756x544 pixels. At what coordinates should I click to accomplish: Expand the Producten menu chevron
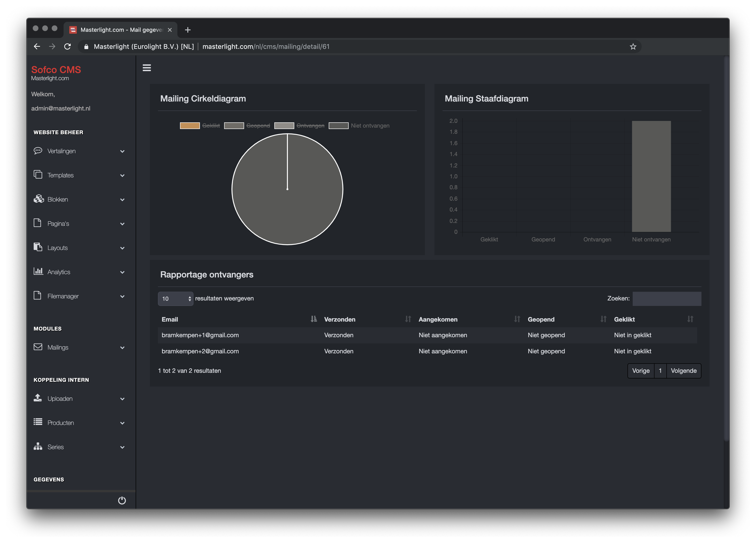[122, 423]
